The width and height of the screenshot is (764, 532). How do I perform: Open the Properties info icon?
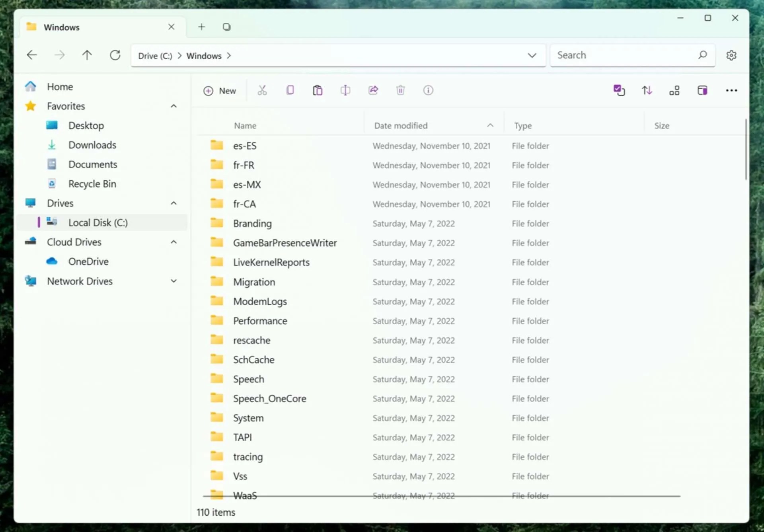[x=428, y=90]
